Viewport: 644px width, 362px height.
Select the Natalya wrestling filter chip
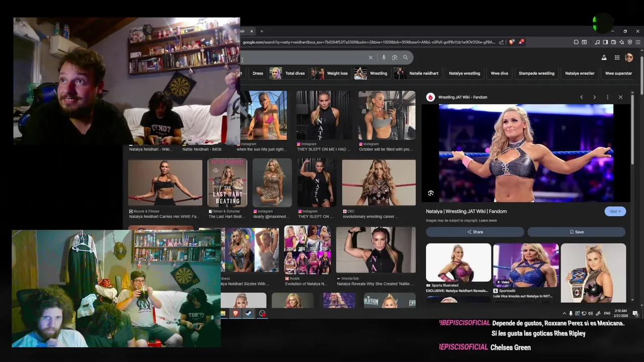point(464,73)
